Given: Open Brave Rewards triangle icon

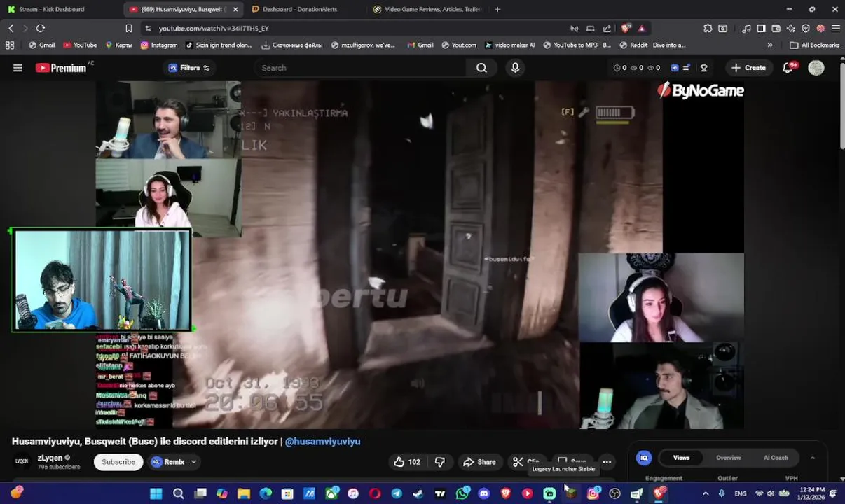Looking at the screenshot, I should pos(641,28).
